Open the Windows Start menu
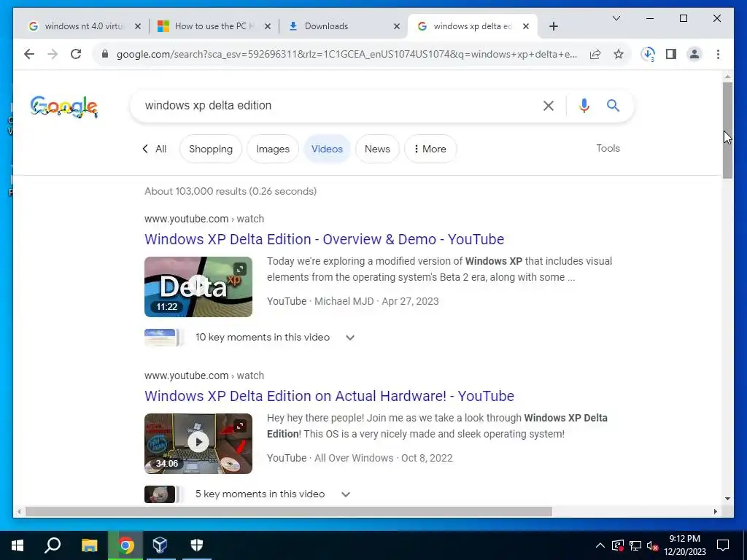Screen dimensions: 747x560 point(18,545)
